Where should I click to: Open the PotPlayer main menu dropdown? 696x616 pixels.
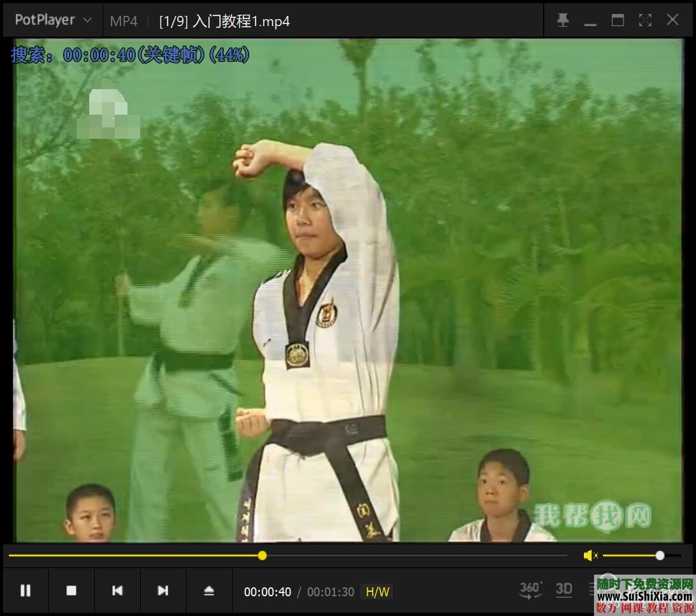click(53, 20)
